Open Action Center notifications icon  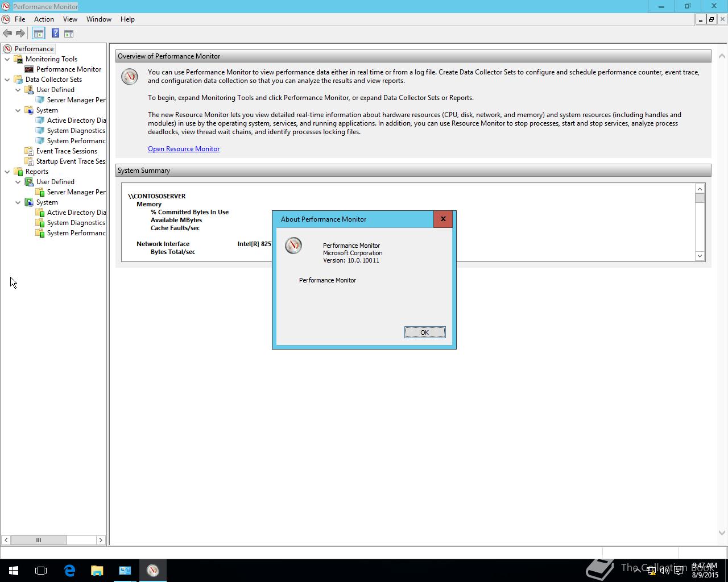[679, 571]
